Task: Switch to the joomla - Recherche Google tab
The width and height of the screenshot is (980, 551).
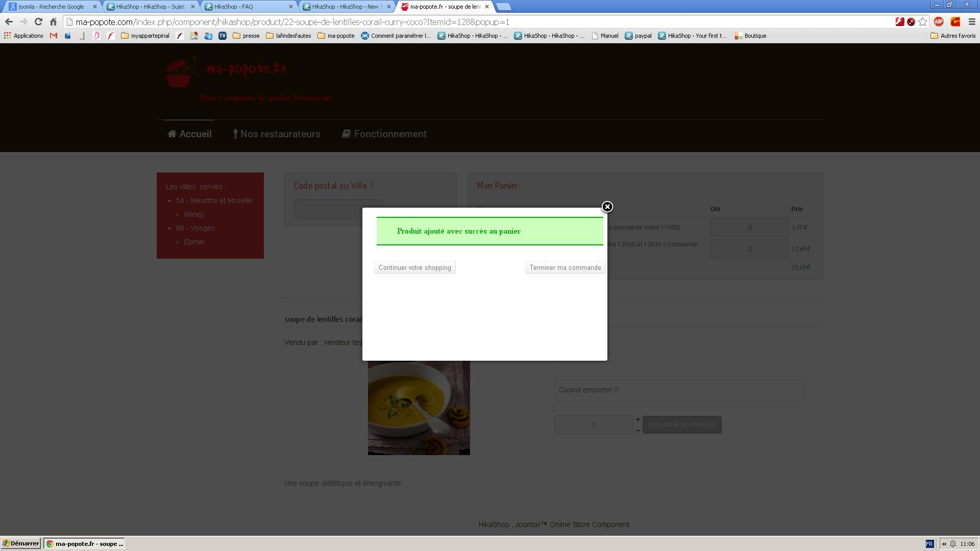Action: click(x=51, y=7)
